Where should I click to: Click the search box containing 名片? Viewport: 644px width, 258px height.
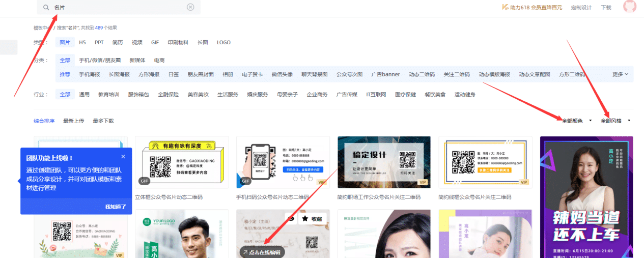(x=119, y=7)
